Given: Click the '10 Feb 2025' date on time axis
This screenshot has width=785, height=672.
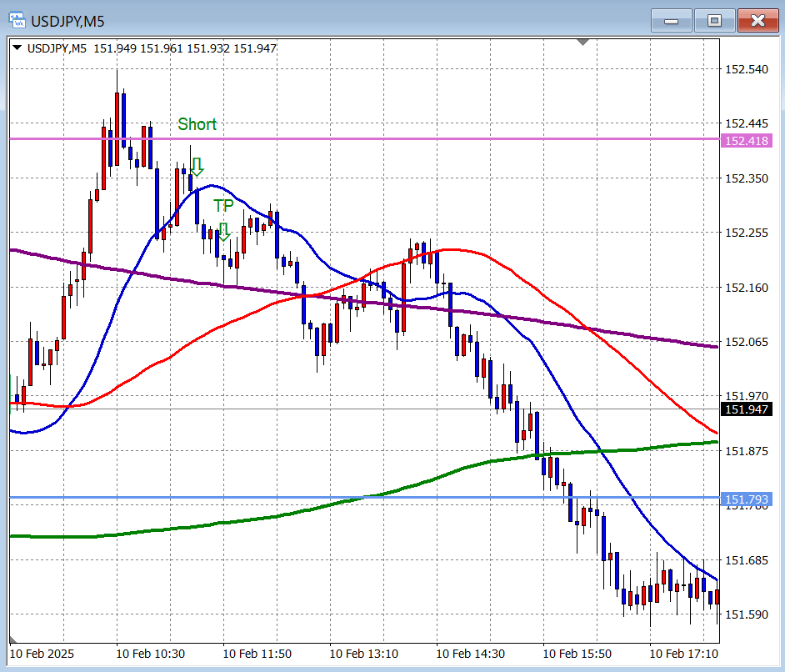Looking at the screenshot, I should pos(42,654).
